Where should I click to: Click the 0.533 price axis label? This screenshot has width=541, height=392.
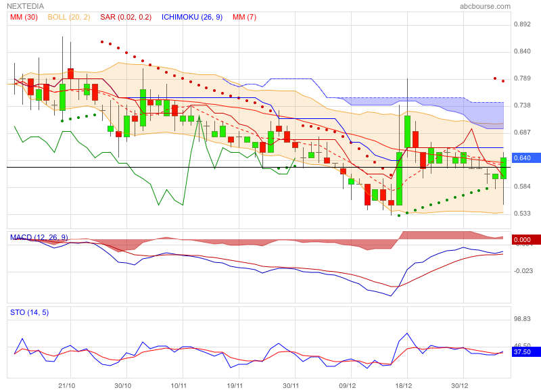click(522, 214)
